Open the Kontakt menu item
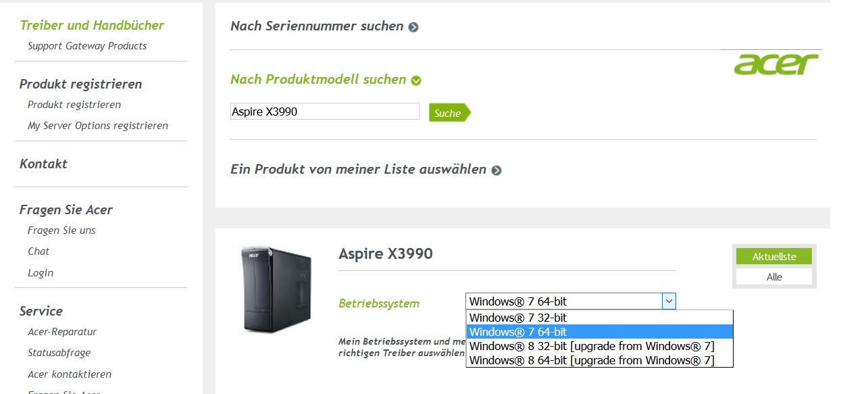 point(44,164)
